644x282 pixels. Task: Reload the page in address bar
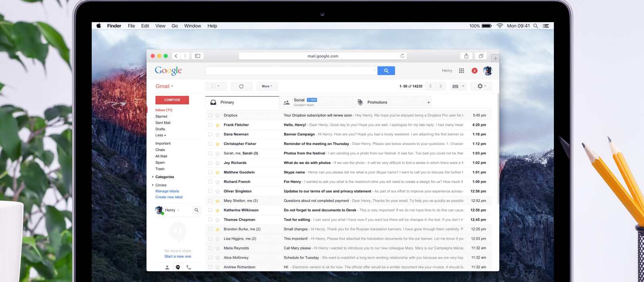(x=402, y=56)
